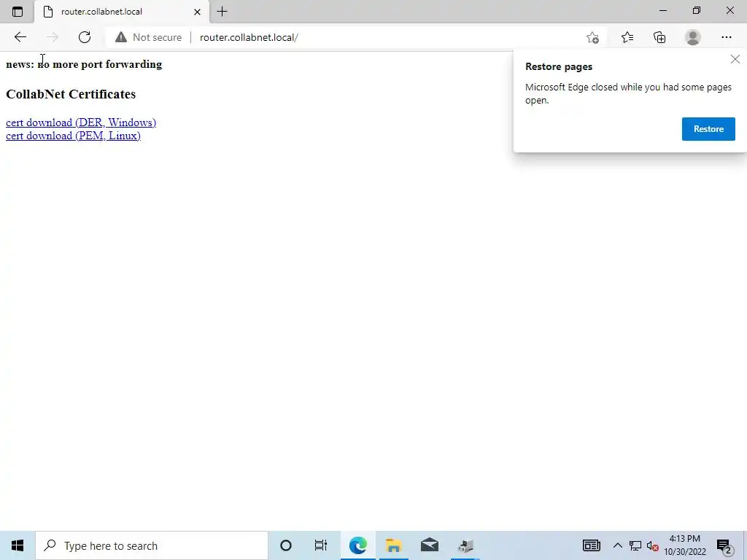
Task: Open the tab actions menu icon
Action: pos(18,12)
